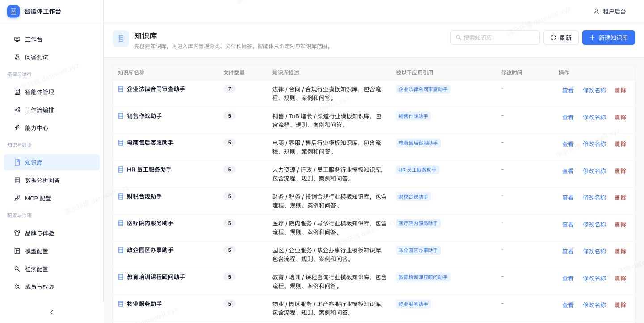The height and width of the screenshot is (323, 644).
Task: Click 修改名称 in the 销售作战助手 row
Action: pyautogui.click(x=594, y=117)
